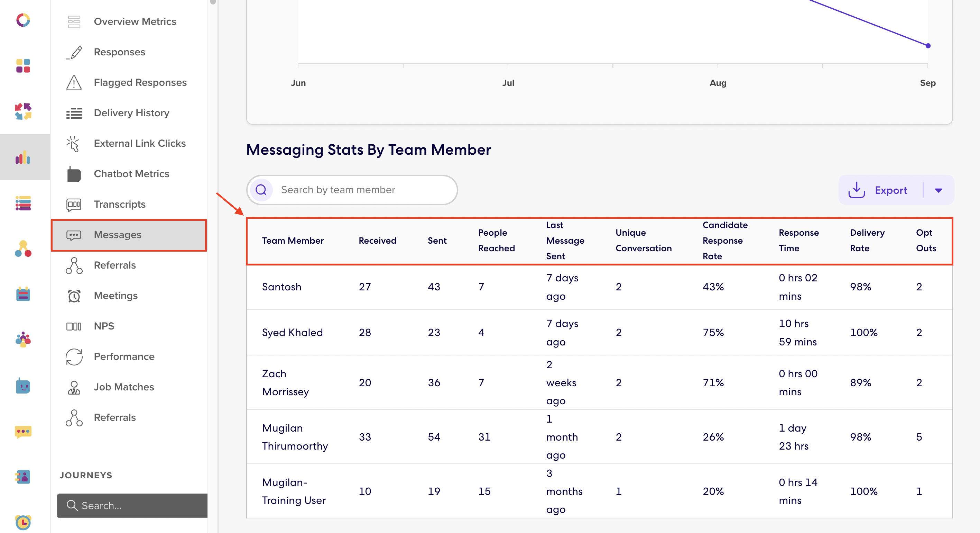Click the yellow chat bubble icon
The image size is (980, 533).
[23, 432]
